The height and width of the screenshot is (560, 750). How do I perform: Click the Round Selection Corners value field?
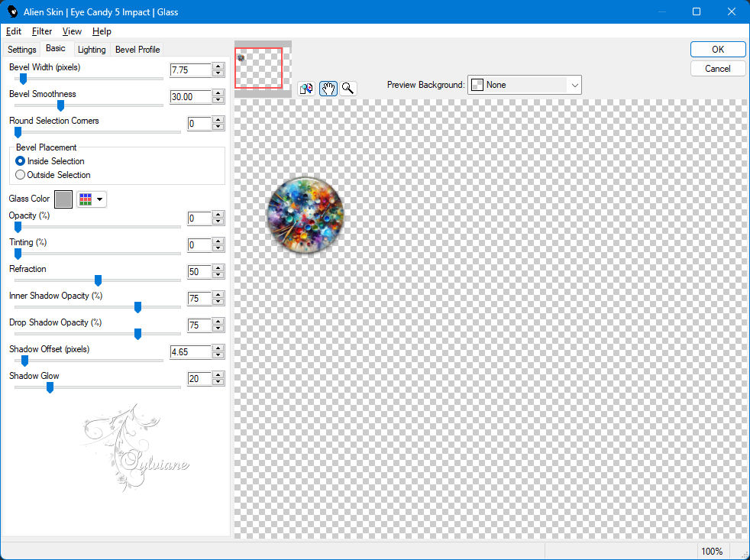199,124
